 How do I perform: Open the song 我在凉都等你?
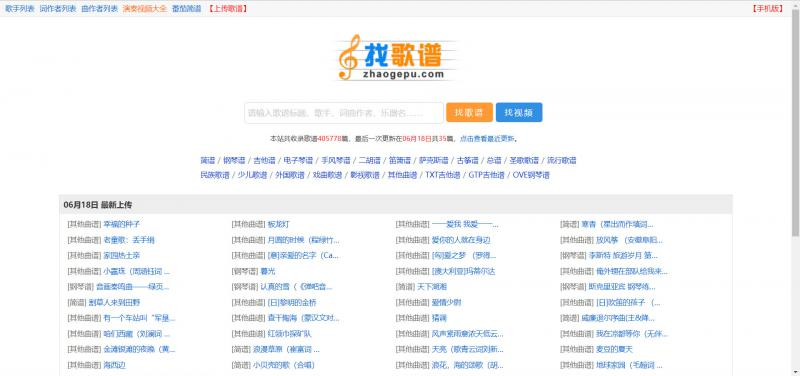[632, 334]
